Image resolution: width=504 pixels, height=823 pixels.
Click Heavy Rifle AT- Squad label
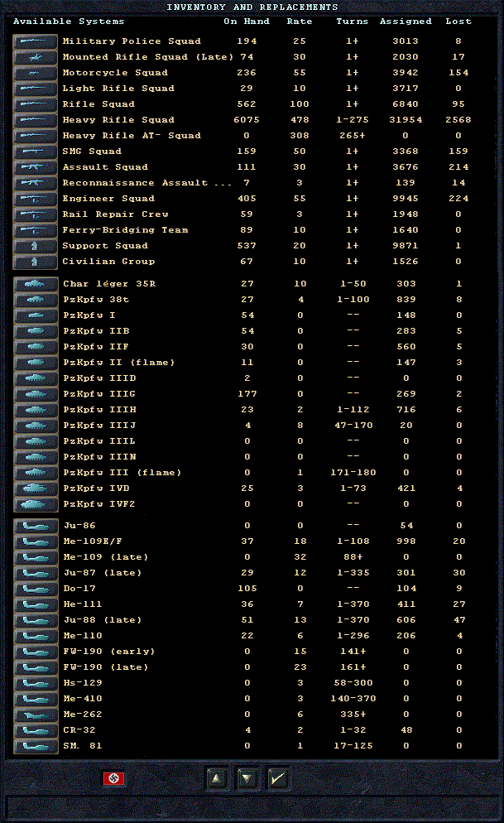coord(132,136)
